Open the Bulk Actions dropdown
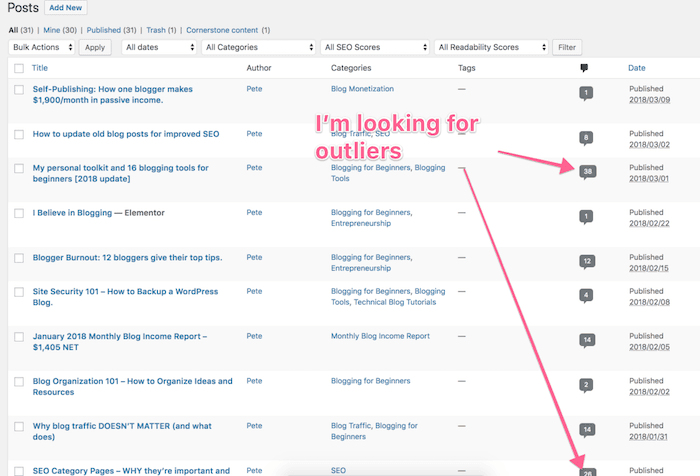This screenshot has width=700, height=476. (42, 47)
